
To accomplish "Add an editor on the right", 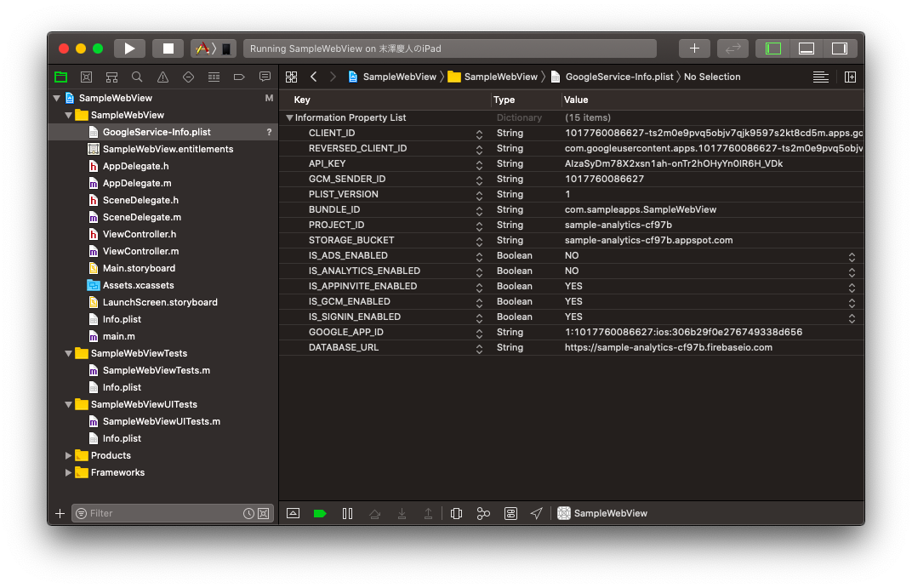I will (850, 77).
